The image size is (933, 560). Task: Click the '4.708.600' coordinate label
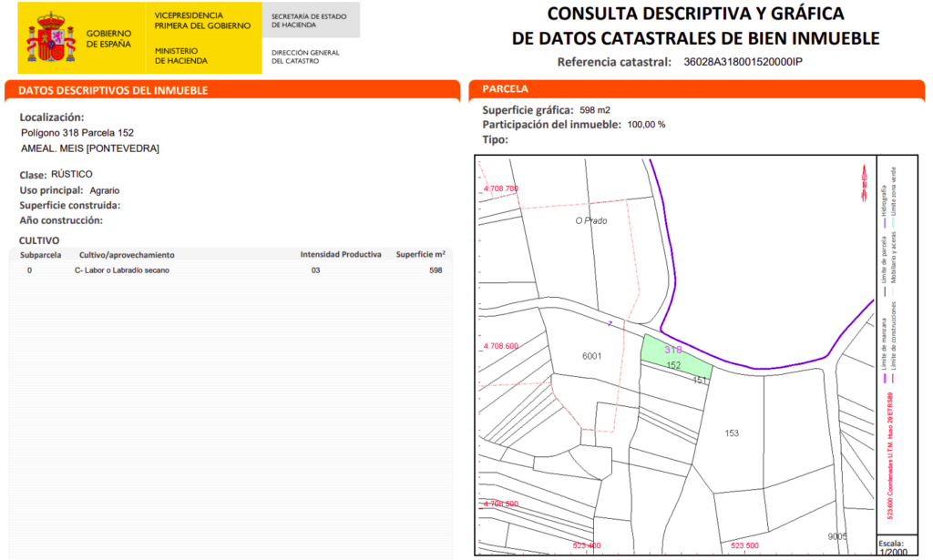point(501,346)
